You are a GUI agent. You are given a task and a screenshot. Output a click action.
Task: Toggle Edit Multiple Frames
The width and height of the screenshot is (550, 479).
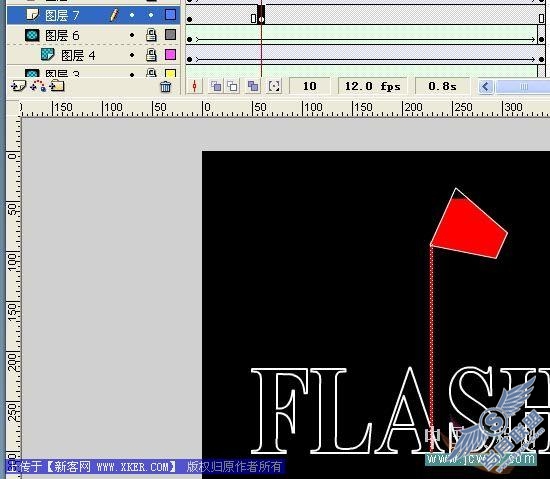point(253,86)
